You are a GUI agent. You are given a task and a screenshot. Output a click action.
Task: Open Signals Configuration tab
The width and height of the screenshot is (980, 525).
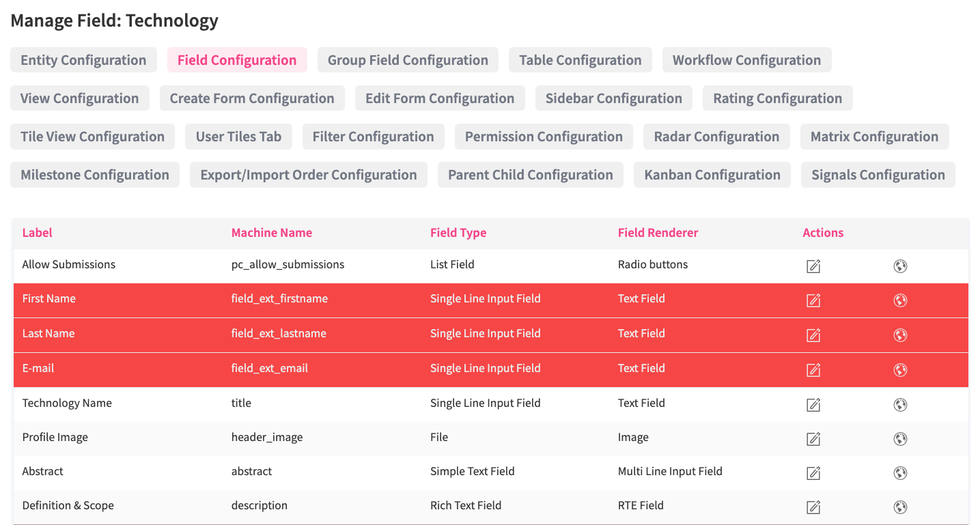point(878,175)
